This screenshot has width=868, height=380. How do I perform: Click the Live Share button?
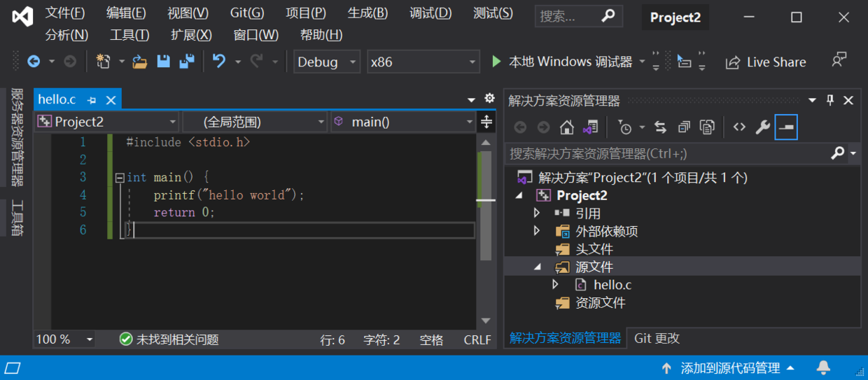(765, 62)
